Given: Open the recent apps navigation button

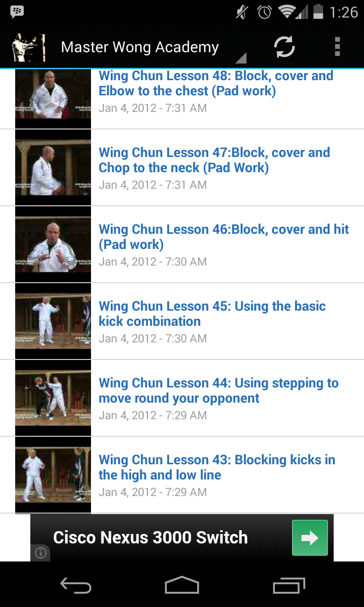Looking at the screenshot, I should click(289, 585).
